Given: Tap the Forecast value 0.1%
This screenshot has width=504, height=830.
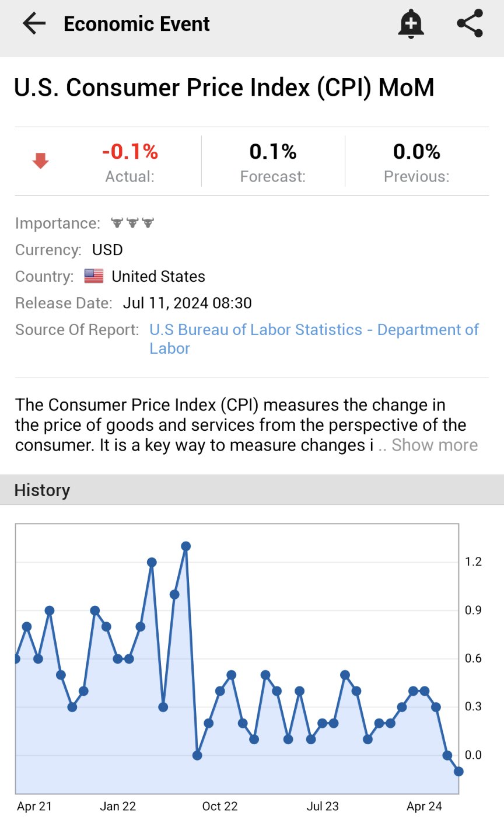Looking at the screenshot, I should [273, 152].
